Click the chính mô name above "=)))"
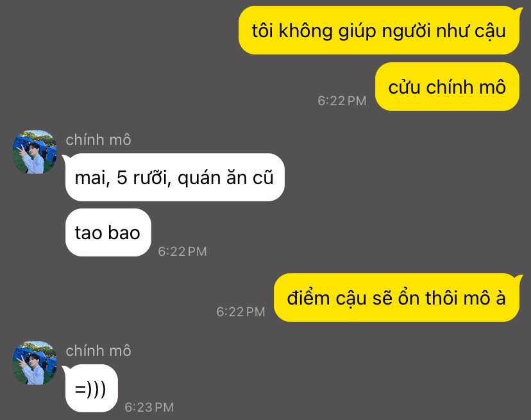 pos(98,351)
